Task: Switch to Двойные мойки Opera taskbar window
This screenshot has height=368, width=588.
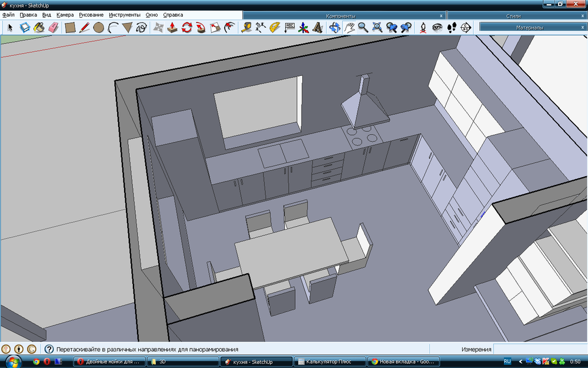Action: 108,362
